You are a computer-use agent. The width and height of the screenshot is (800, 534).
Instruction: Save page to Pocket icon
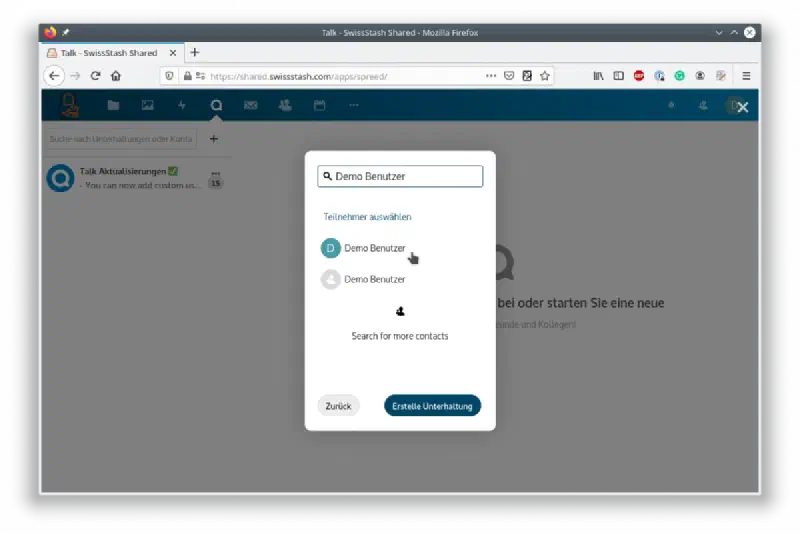509,76
